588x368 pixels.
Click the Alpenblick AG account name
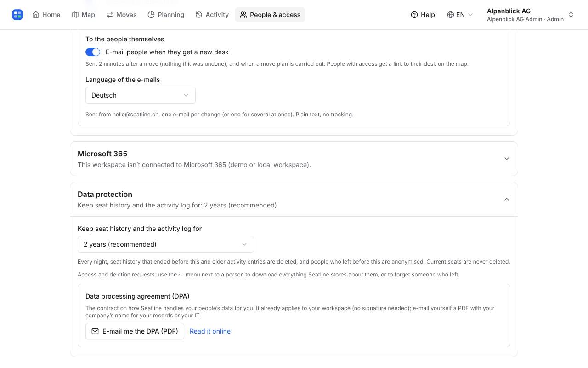[509, 11]
